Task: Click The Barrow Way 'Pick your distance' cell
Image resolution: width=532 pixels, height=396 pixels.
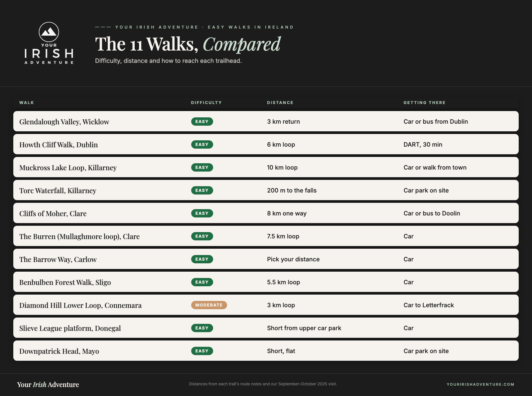Action: click(x=293, y=259)
